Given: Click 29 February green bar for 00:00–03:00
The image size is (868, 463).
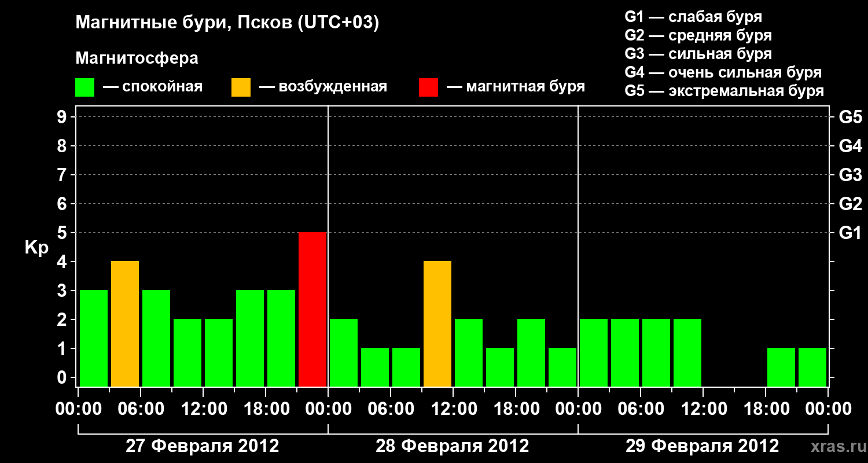Looking at the screenshot, I should [594, 353].
